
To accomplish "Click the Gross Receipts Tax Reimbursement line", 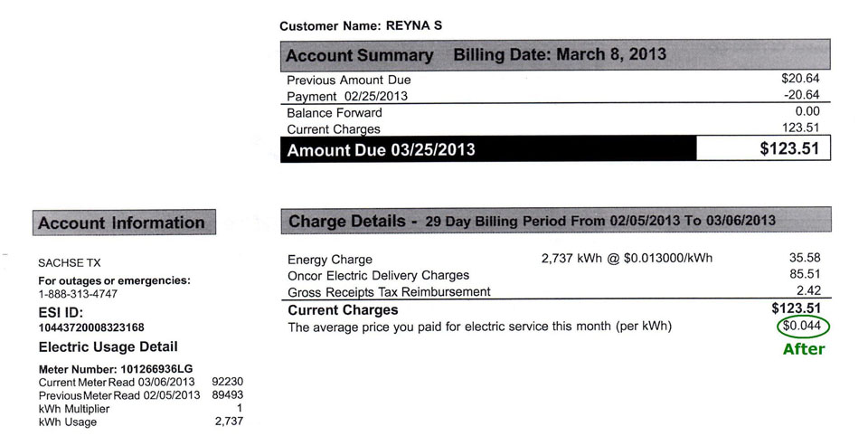I will (389, 292).
